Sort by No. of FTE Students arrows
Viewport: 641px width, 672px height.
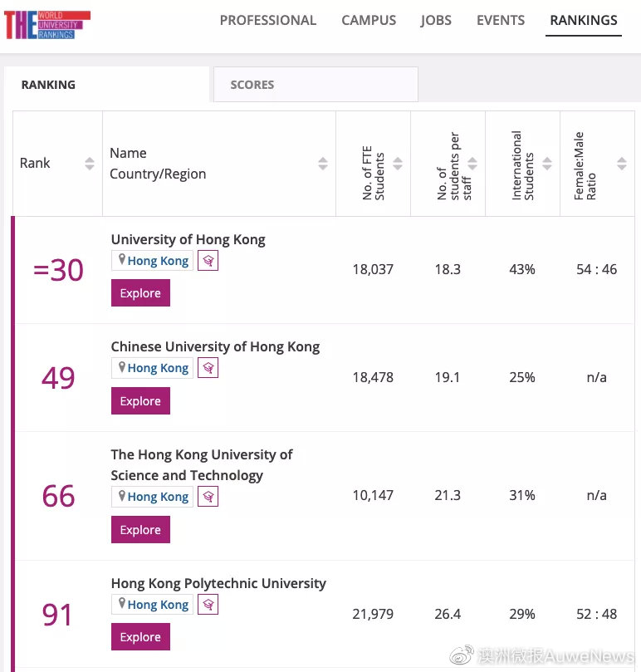coord(398,164)
